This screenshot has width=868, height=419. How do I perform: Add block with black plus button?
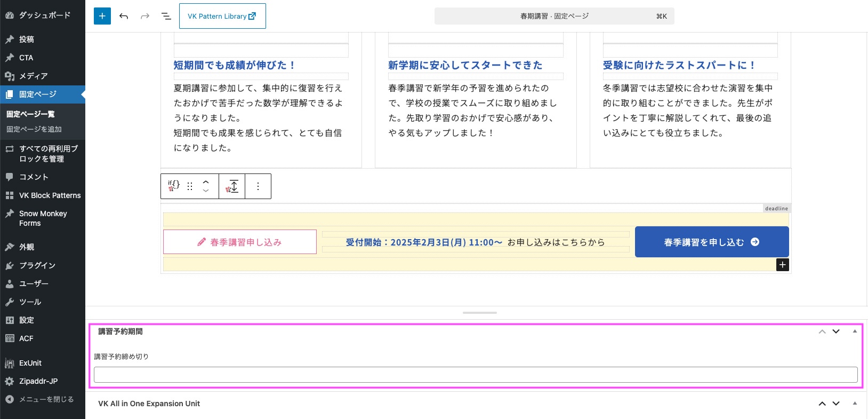point(782,265)
